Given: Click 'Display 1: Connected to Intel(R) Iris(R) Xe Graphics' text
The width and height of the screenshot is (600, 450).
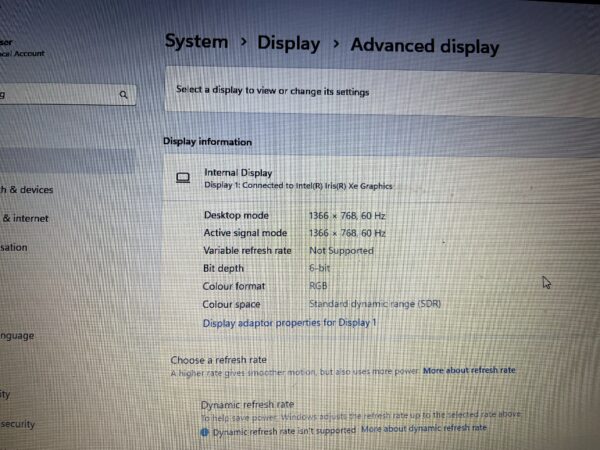Looking at the screenshot, I should [298, 186].
